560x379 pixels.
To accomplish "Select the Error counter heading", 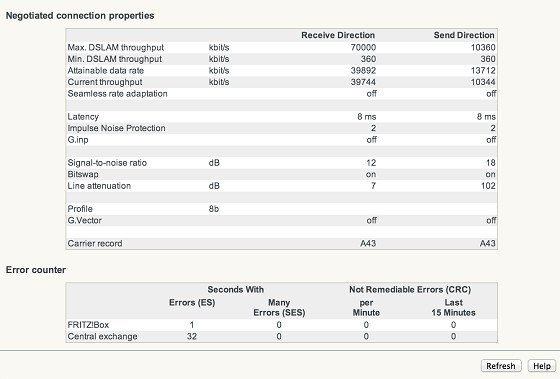I will point(36,270).
